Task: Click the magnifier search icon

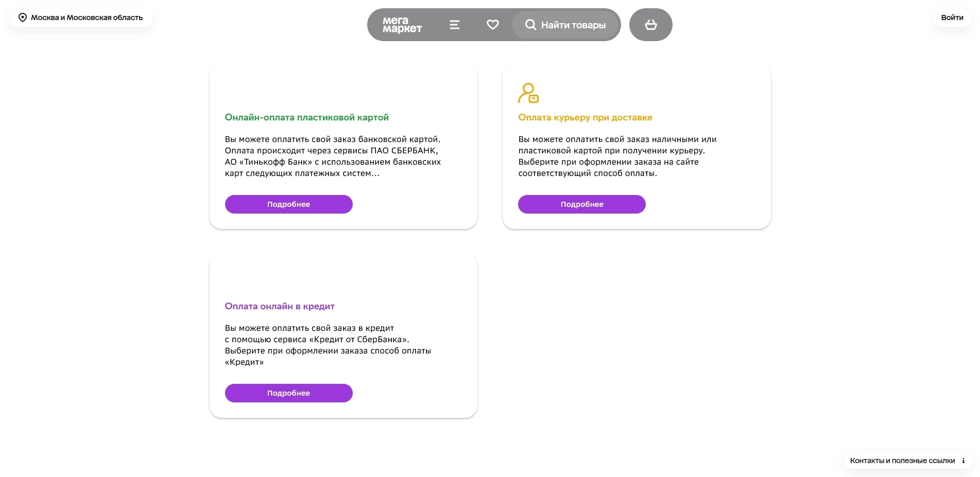Action: 530,25
